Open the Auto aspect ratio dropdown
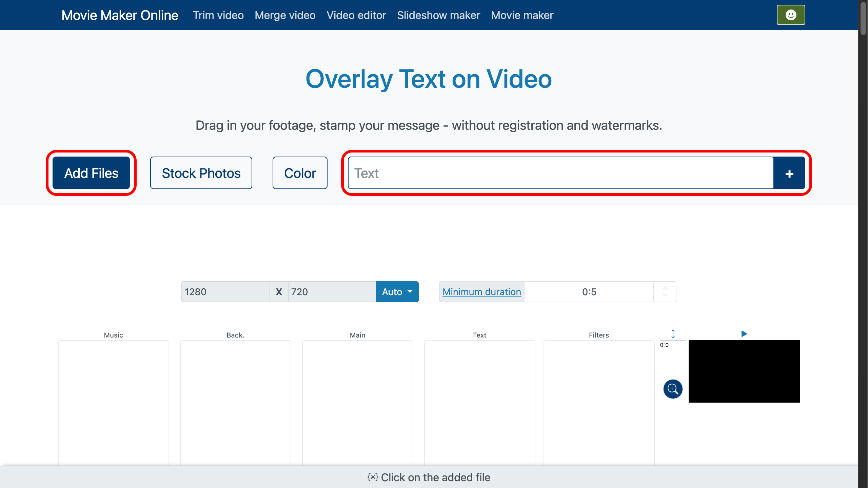 (x=397, y=291)
